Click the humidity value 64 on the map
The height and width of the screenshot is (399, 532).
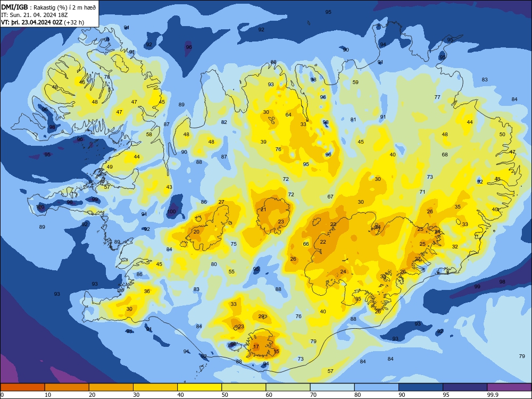pos(288,115)
